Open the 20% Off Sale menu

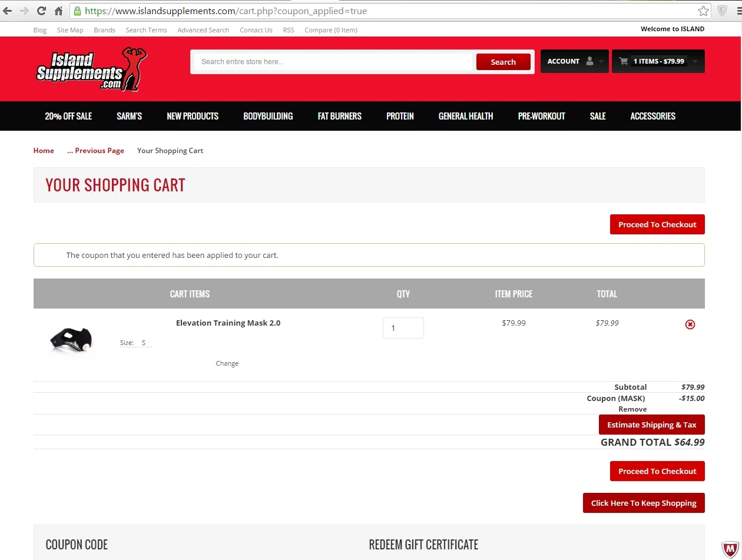[68, 116]
